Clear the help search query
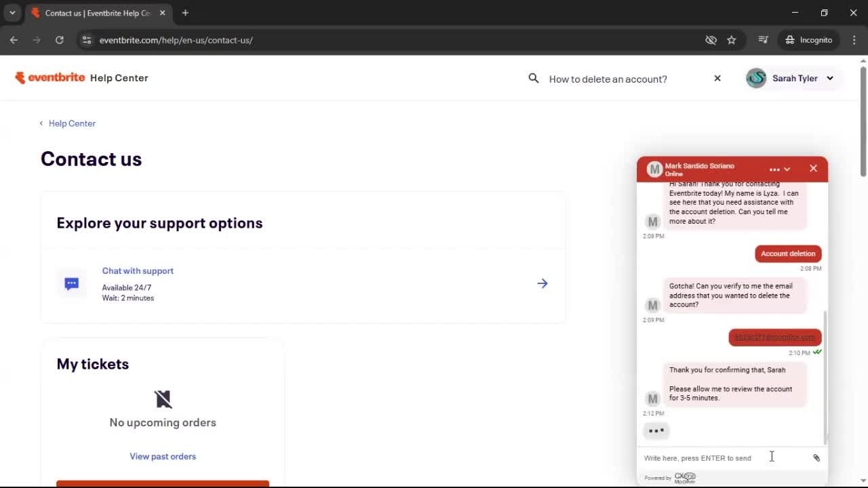The image size is (868, 488). (x=717, y=78)
